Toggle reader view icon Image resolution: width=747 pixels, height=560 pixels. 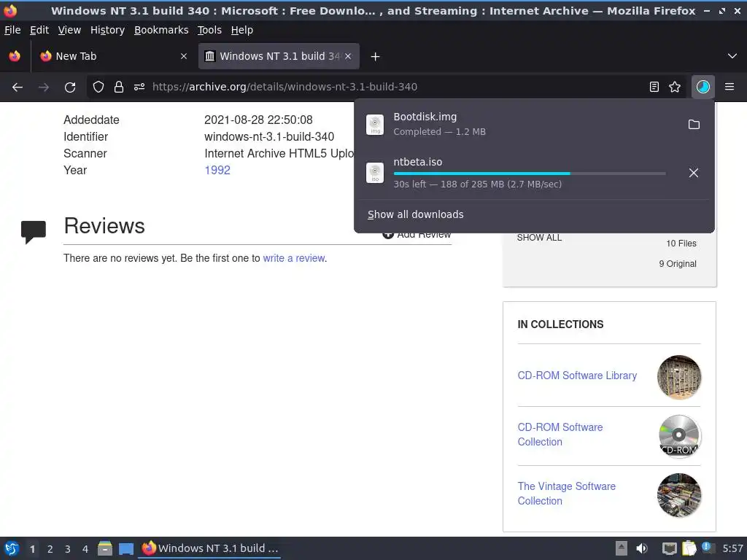(x=654, y=87)
